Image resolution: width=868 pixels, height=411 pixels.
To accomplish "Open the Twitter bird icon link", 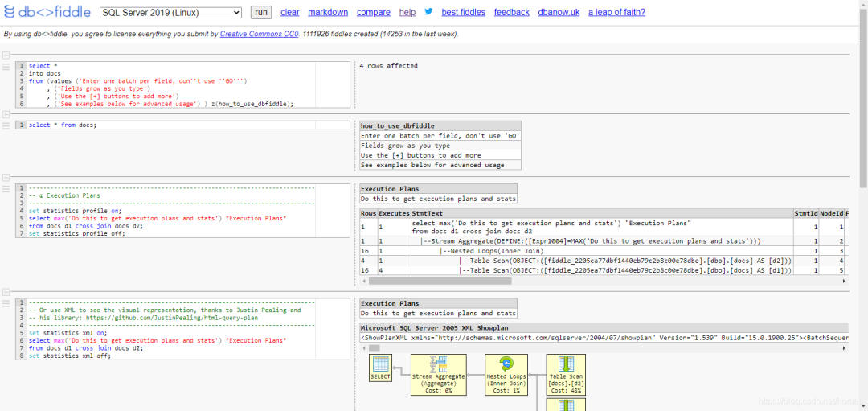I will point(428,12).
